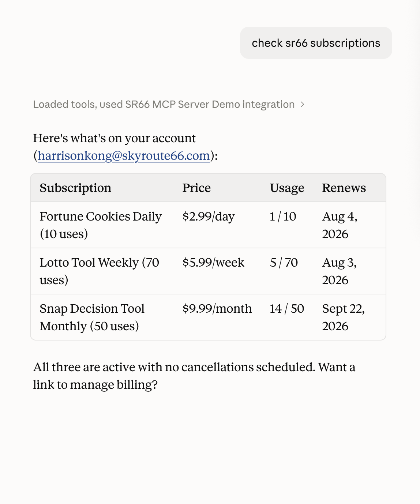Click the Snap Decision Tool Monthly cell
Screen dimensions: 420x504
(x=92, y=317)
